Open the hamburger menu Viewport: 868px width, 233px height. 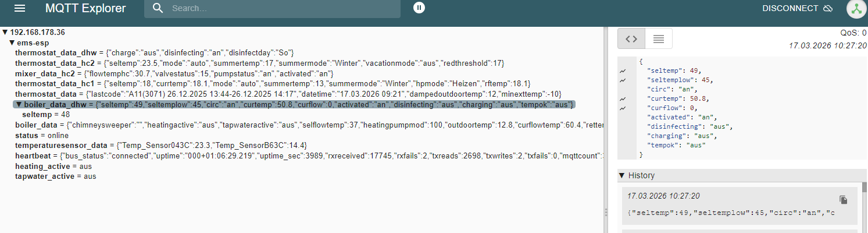click(x=20, y=8)
